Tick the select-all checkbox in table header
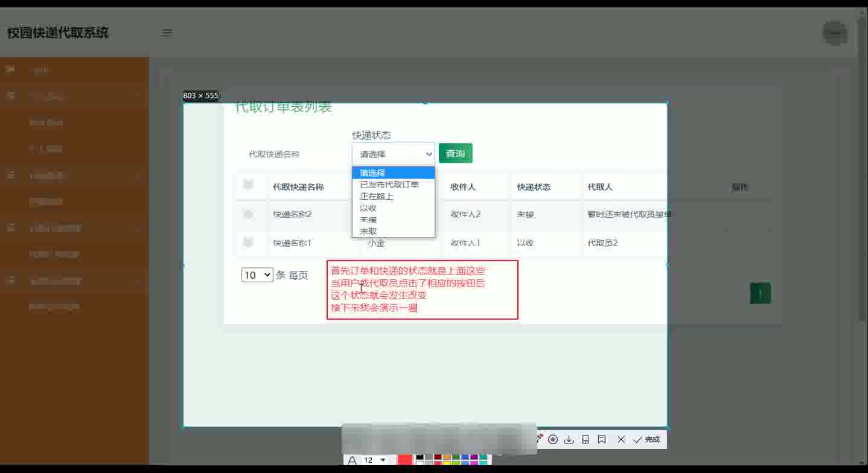 tap(248, 185)
